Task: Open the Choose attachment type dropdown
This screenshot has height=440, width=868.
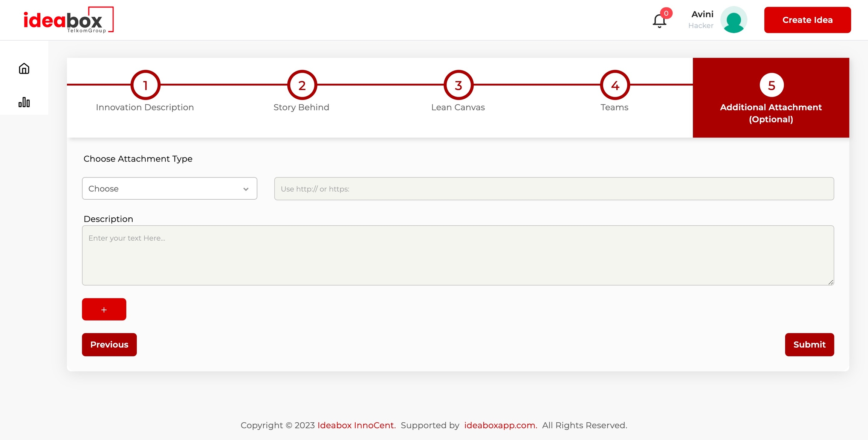Action: click(x=170, y=188)
